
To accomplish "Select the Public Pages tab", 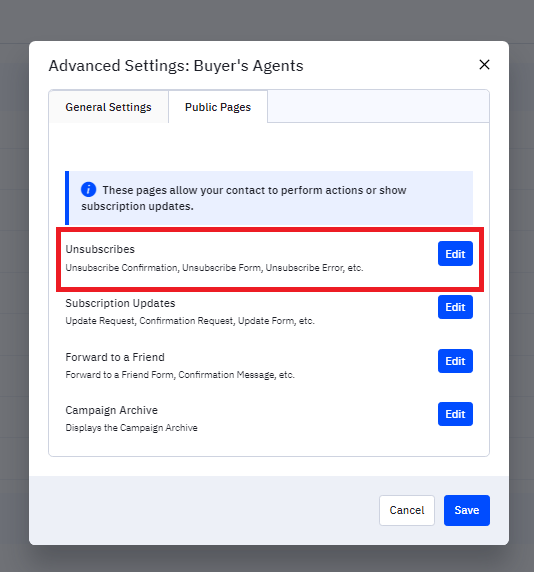I will tap(218, 107).
